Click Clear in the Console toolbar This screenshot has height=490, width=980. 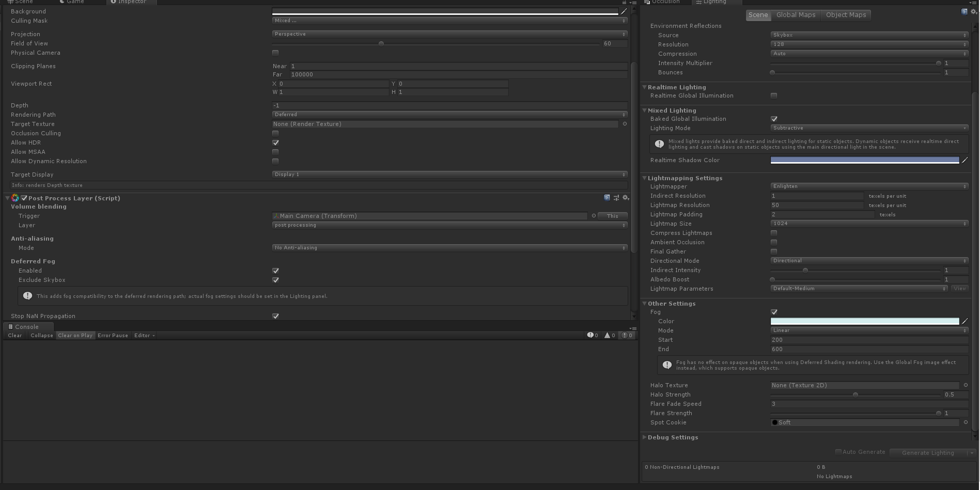click(x=14, y=335)
